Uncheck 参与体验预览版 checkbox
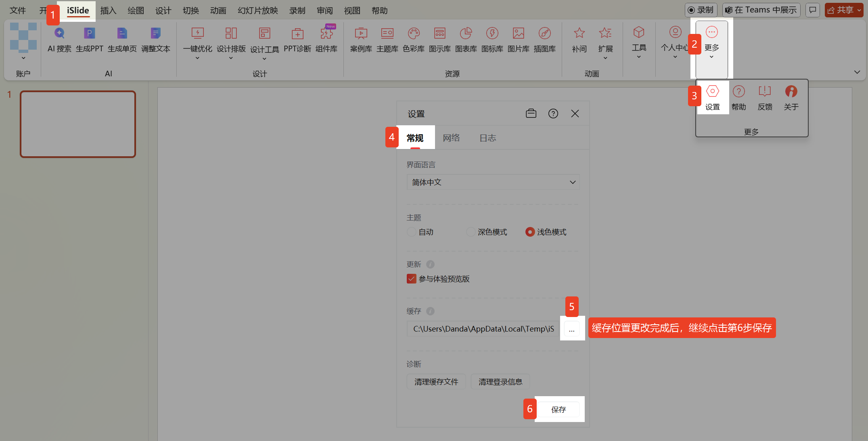The width and height of the screenshot is (868, 441). (x=411, y=279)
